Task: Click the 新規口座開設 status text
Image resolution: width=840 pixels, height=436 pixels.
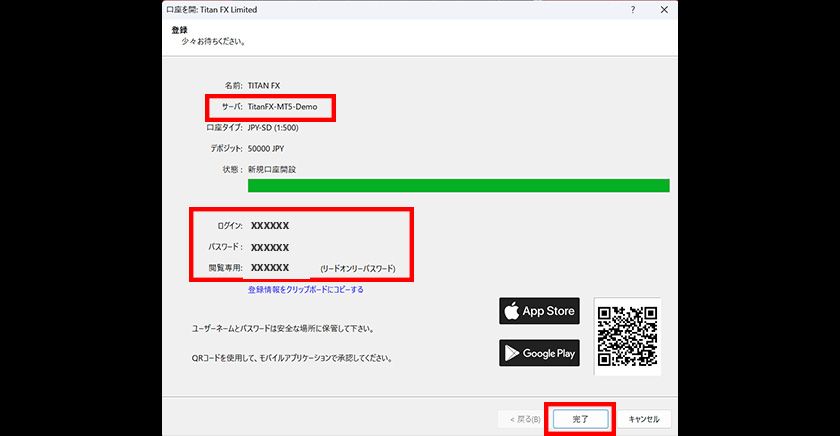Action: point(272,169)
